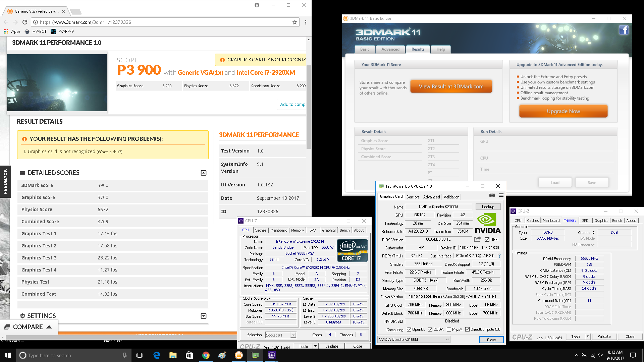Viewport: 644px width, 362px height.
Task: Click the Facebook icon in 3DMark 11
Action: (x=624, y=30)
